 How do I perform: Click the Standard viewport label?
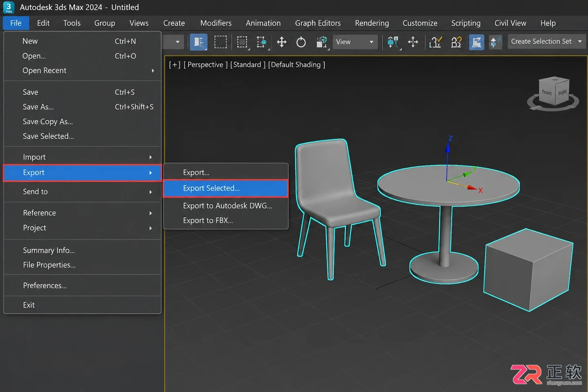click(247, 65)
